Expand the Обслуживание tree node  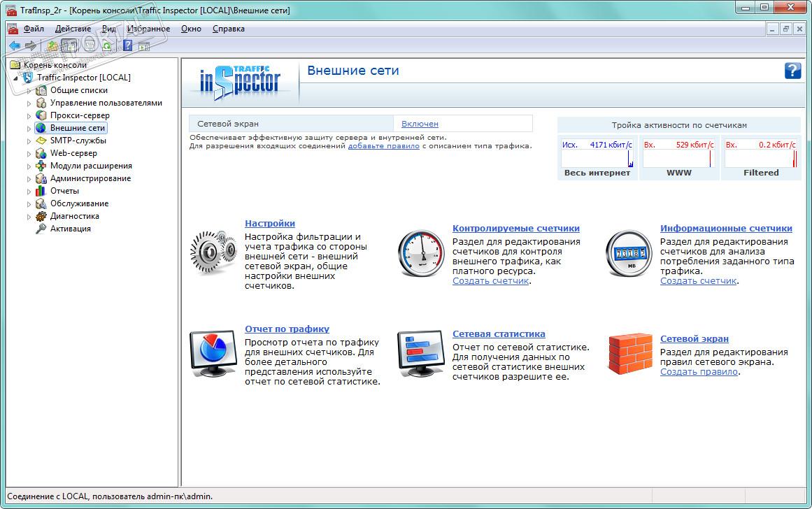(x=29, y=203)
